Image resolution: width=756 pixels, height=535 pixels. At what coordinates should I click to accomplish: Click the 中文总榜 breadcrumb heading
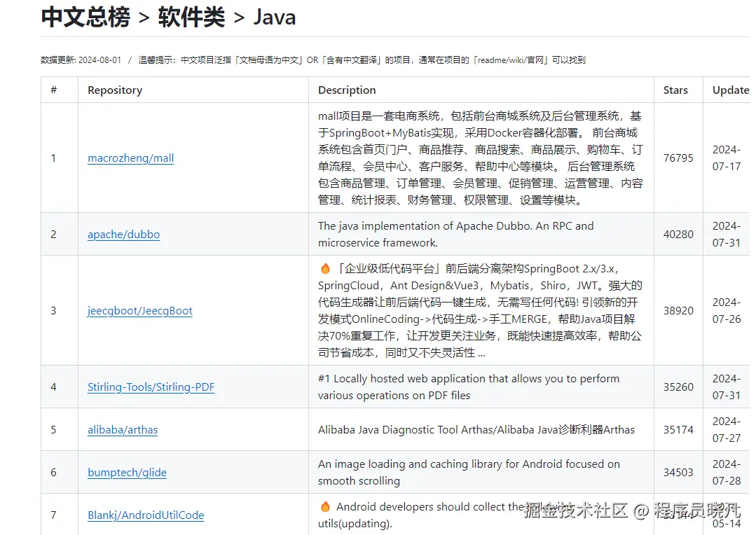(85, 17)
